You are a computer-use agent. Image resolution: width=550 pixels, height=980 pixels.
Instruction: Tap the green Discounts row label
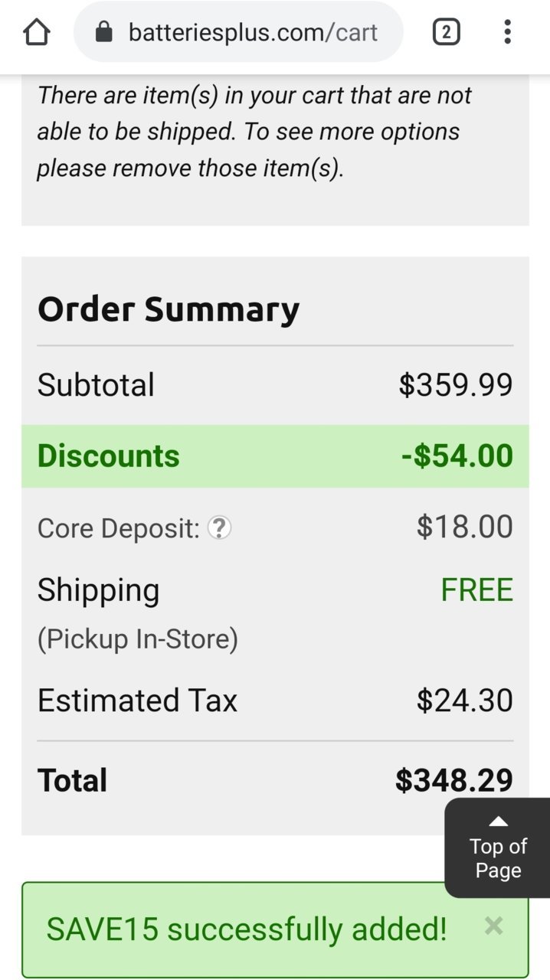point(109,456)
